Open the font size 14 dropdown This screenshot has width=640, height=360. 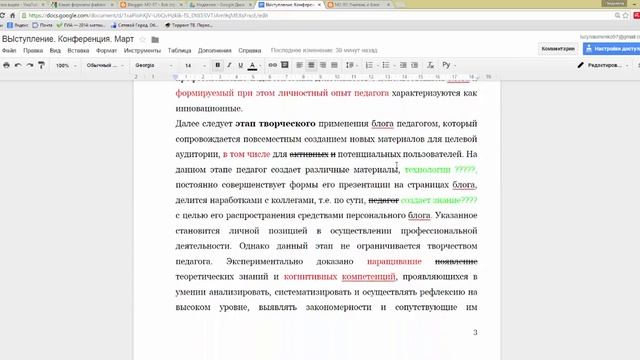click(x=195, y=65)
